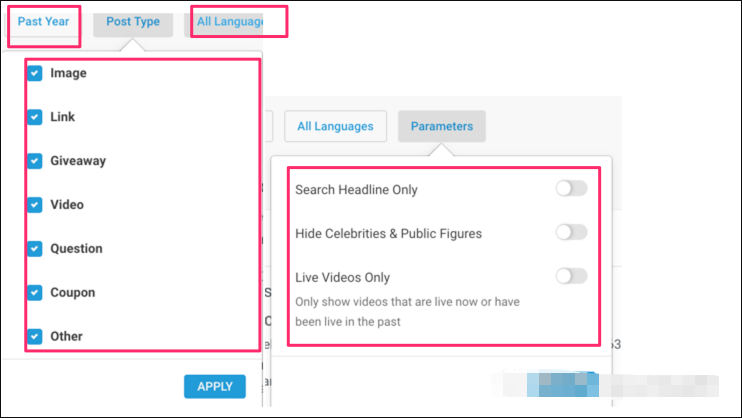Deselect the Video checkbox
Image resolution: width=742 pixels, height=418 pixels.
pos(35,205)
